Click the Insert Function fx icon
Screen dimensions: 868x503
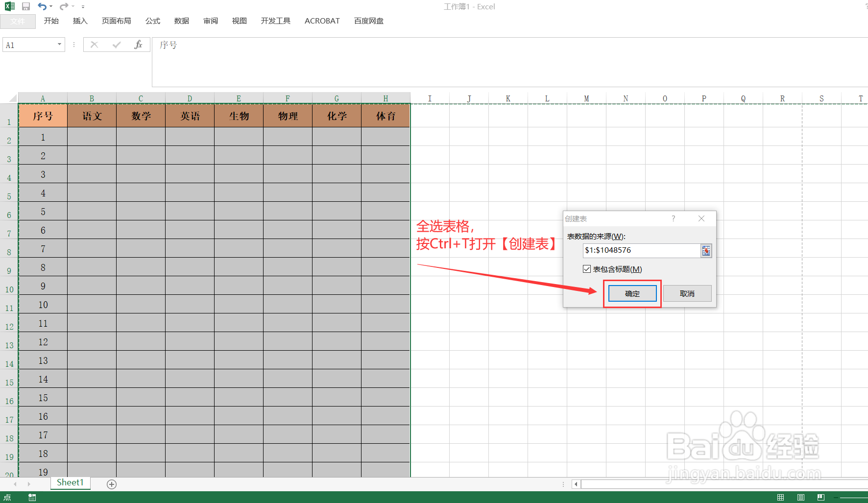click(x=139, y=45)
